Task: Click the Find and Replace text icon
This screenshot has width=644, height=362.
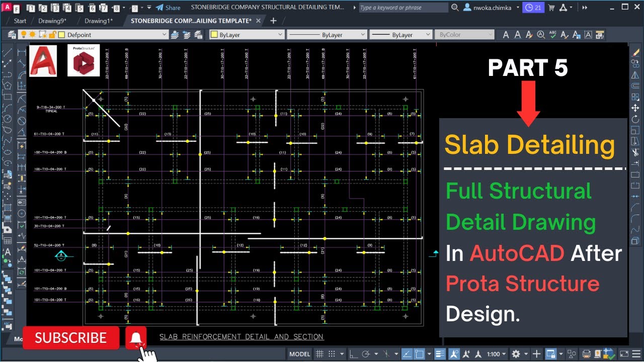Action: (541, 35)
